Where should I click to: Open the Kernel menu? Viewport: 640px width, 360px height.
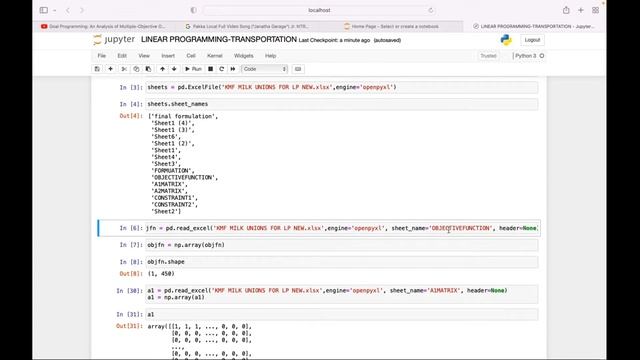click(215, 56)
